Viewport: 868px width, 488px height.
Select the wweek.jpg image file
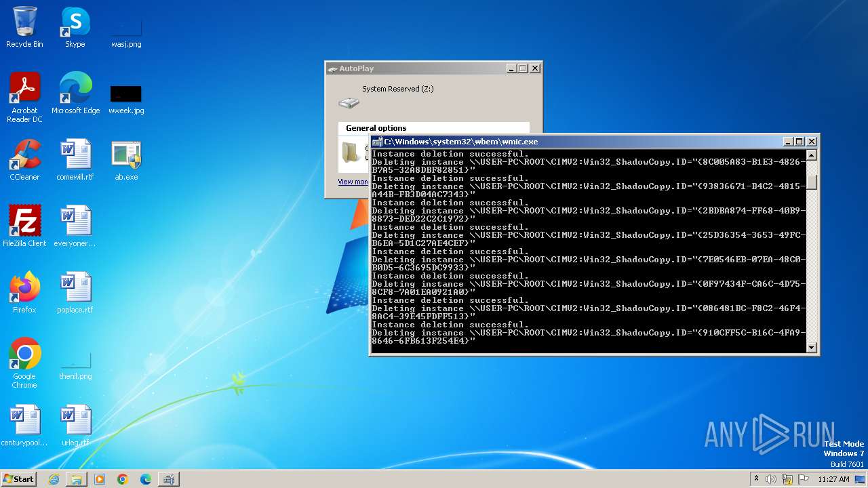126,98
